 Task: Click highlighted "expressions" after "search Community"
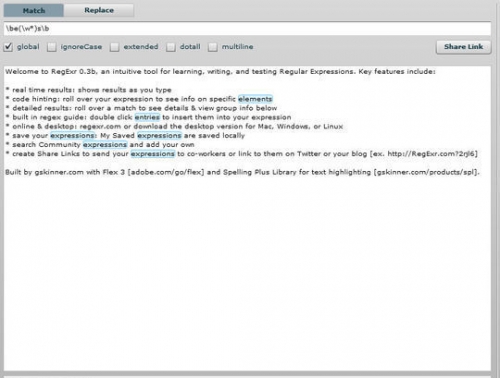105,145
